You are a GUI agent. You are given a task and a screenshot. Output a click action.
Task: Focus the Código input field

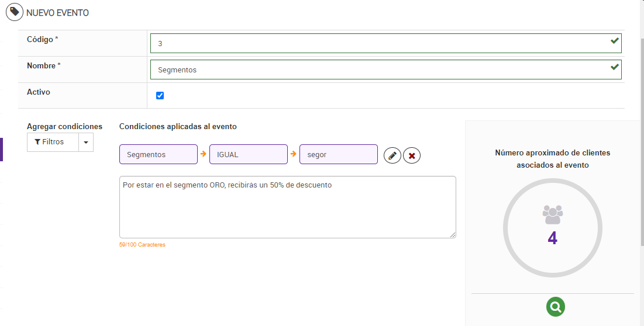point(380,43)
